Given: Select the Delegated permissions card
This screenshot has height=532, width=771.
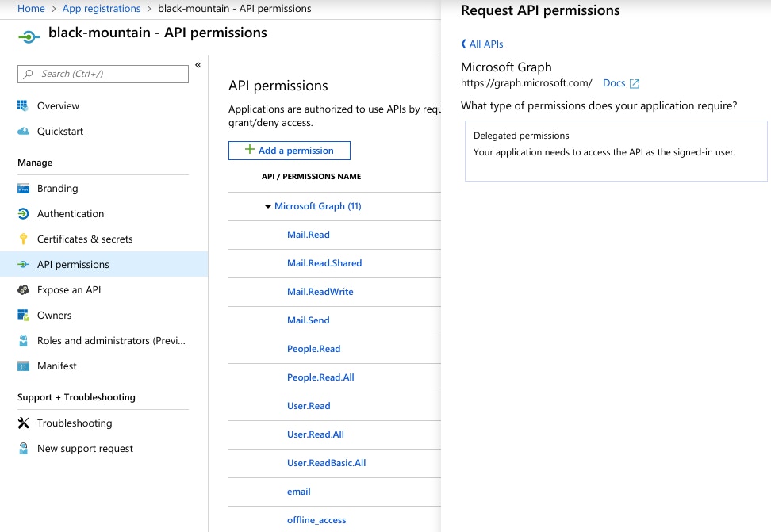Looking at the screenshot, I should pos(616,151).
